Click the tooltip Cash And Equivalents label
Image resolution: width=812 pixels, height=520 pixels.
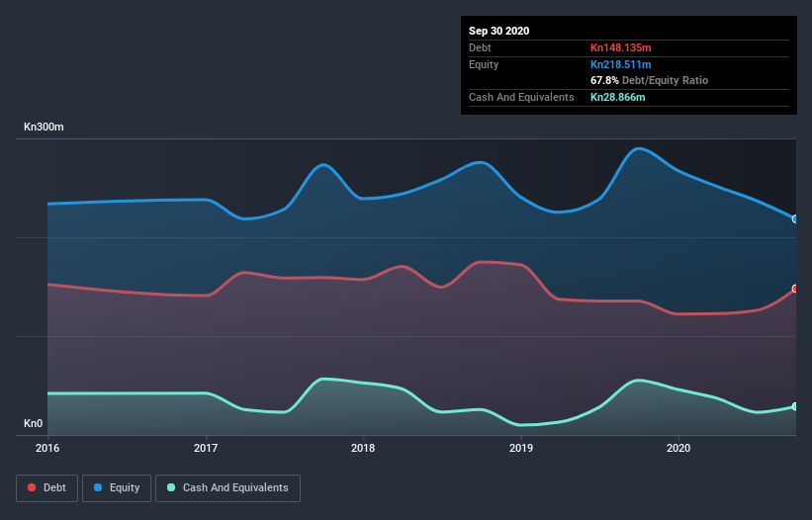[x=521, y=97]
